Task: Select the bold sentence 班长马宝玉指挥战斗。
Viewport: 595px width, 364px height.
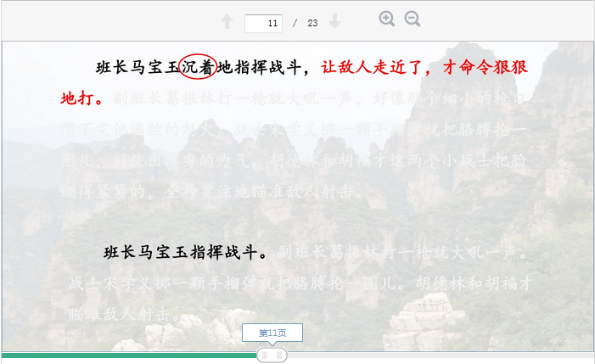Action: coord(186,252)
